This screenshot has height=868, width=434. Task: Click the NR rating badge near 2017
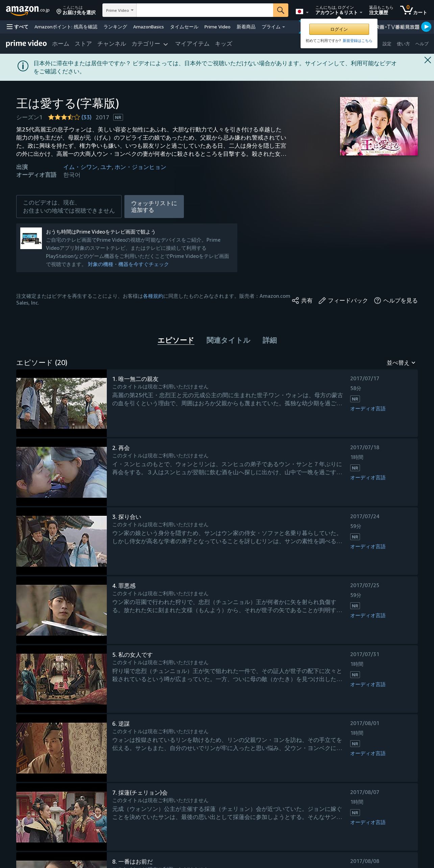pos(118,117)
